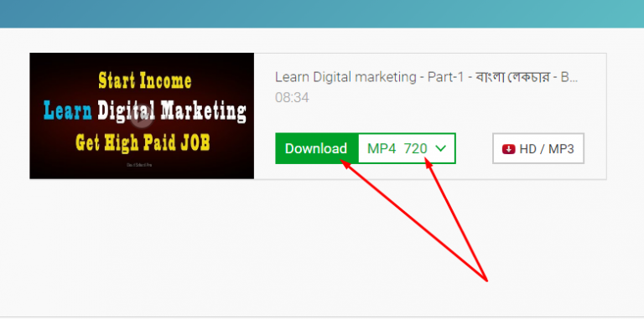The height and width of the screenshot is (319, 644).
Task: Click the red download icon beside HD / MP3
Action: tap(508, 149)
